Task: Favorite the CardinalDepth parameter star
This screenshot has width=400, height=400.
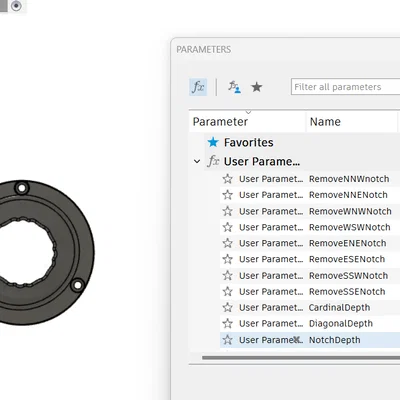Action: tap(228, 307)
